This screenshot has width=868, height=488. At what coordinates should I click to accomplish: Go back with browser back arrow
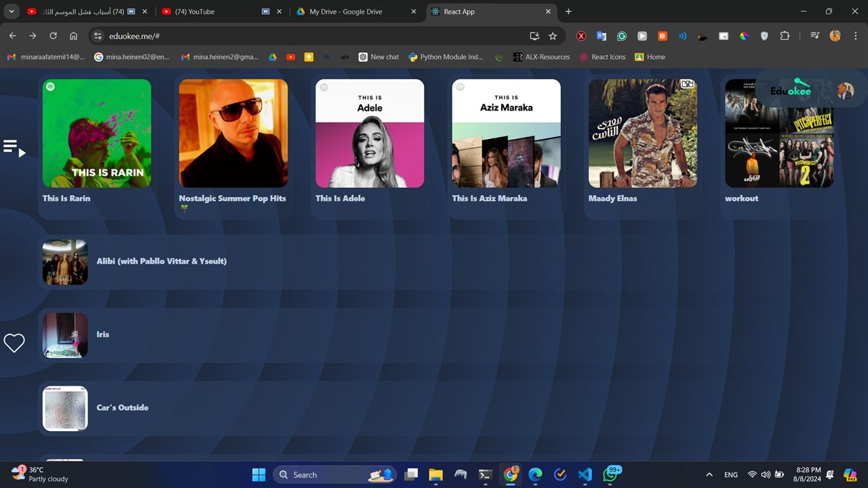pyautogui.click(x=12, y=36)
